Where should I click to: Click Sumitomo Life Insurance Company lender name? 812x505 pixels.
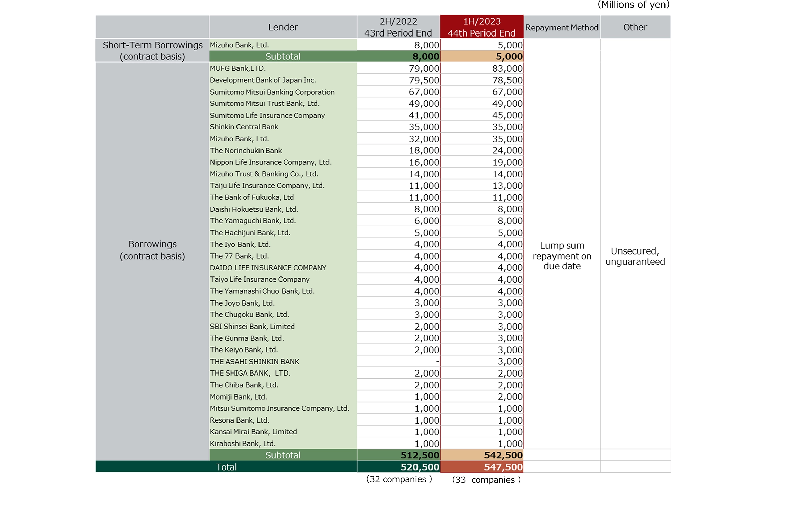[x=267, y=115]
